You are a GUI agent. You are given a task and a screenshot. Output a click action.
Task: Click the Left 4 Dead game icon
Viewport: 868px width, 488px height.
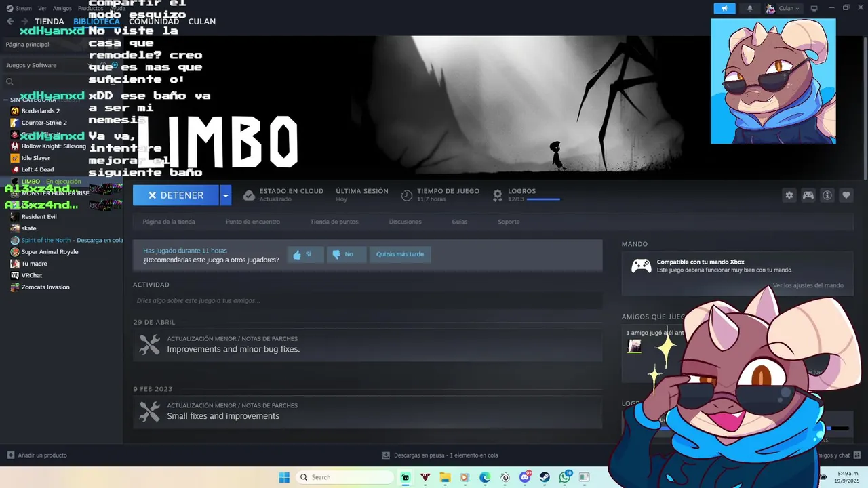(x=15, y=169)
